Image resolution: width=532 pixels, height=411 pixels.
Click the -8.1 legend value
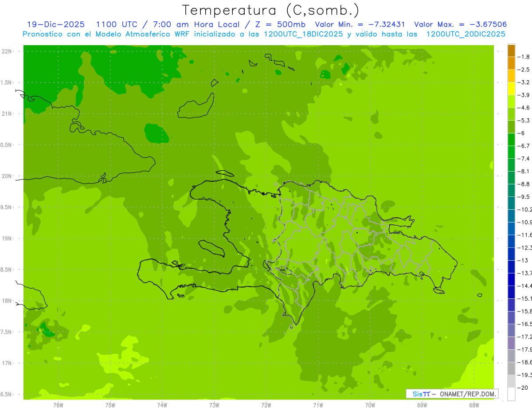point(524,171)
